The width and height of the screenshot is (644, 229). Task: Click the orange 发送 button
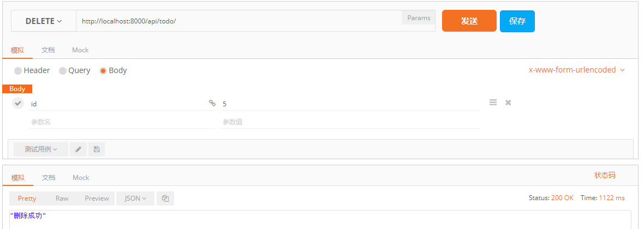(469, 21)
